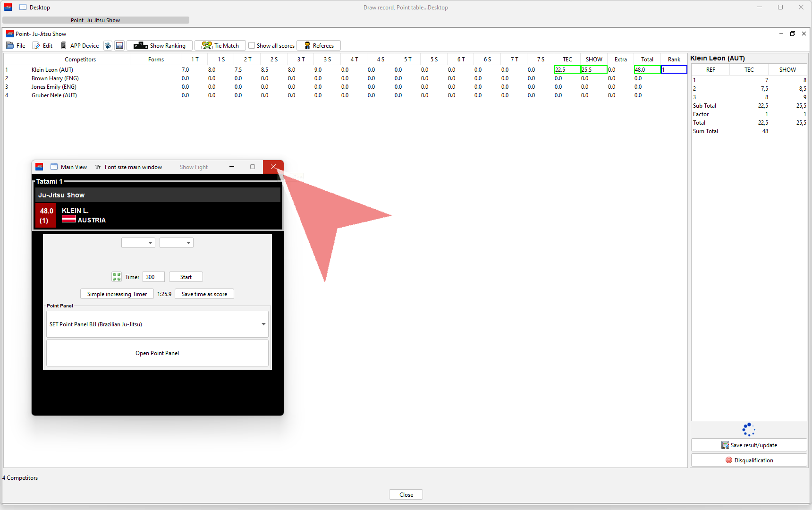Enable the Show all scores checkbox
The width and height of the screenshot is (812, 510).
coord(252,46)
